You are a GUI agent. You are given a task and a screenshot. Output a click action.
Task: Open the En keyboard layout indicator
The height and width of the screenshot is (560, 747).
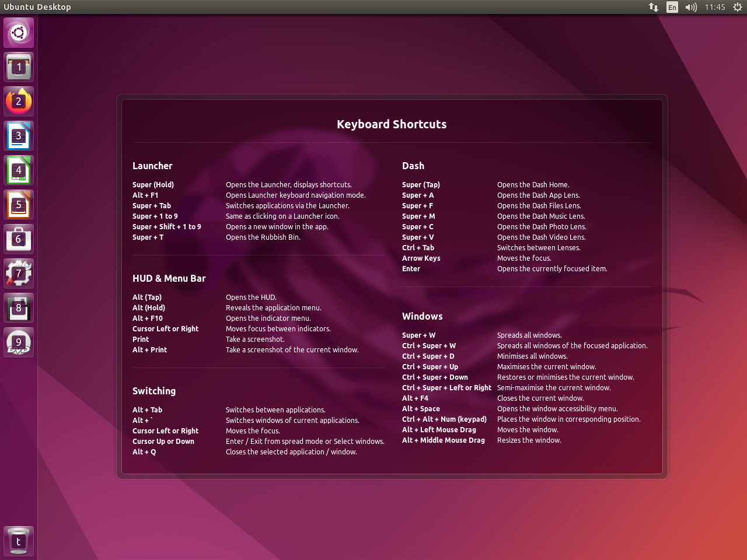(672, 7)
